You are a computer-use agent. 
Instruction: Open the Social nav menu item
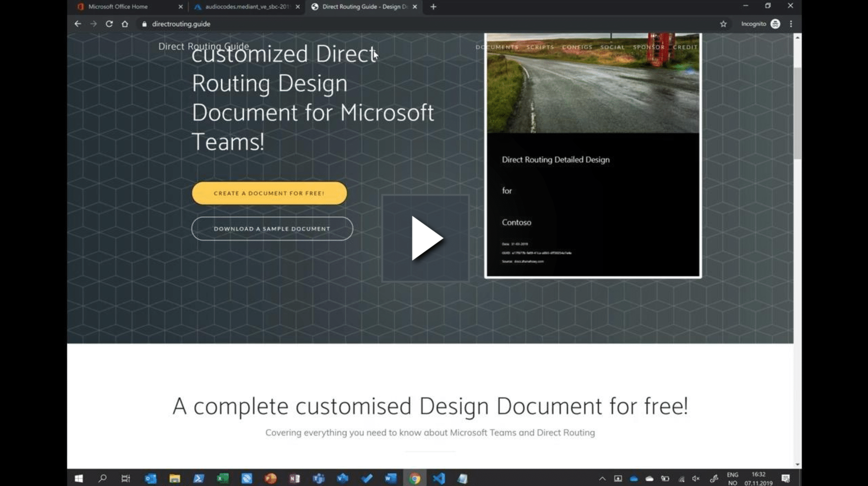pos(613,47)
